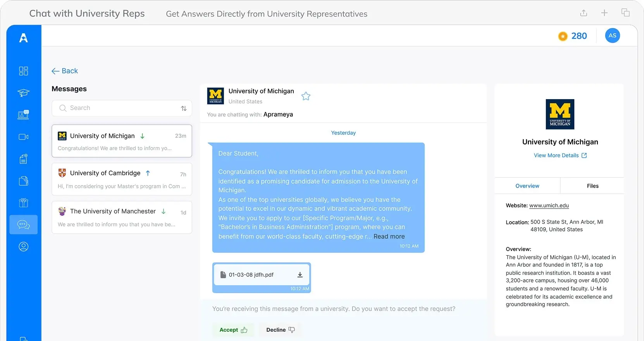644x341 pixels.
Task: Click the incoming arrow beside University of Manchester
Action: tap(164, 211)
